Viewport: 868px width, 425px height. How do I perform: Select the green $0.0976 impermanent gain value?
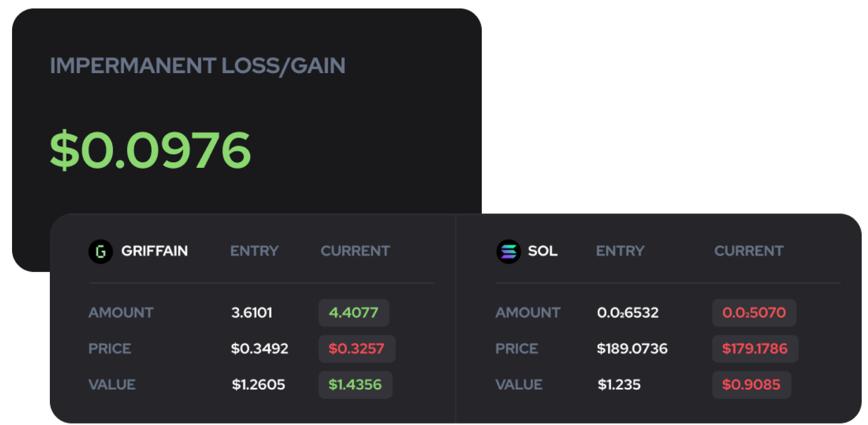click(150, 150)
